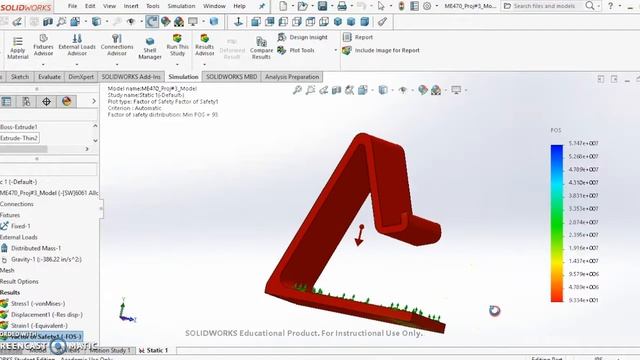Viewport: 640px width, 360px height.
Task: Open the Tools menu
Action: tap(153, 6)
